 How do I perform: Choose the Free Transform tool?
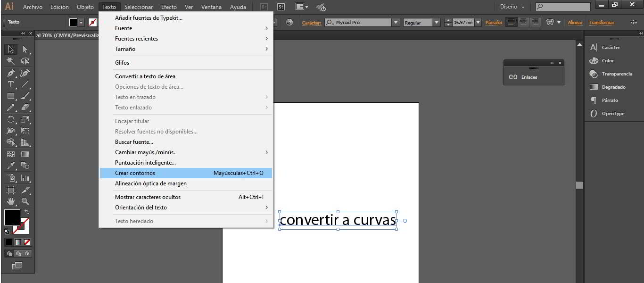[25, 131]
